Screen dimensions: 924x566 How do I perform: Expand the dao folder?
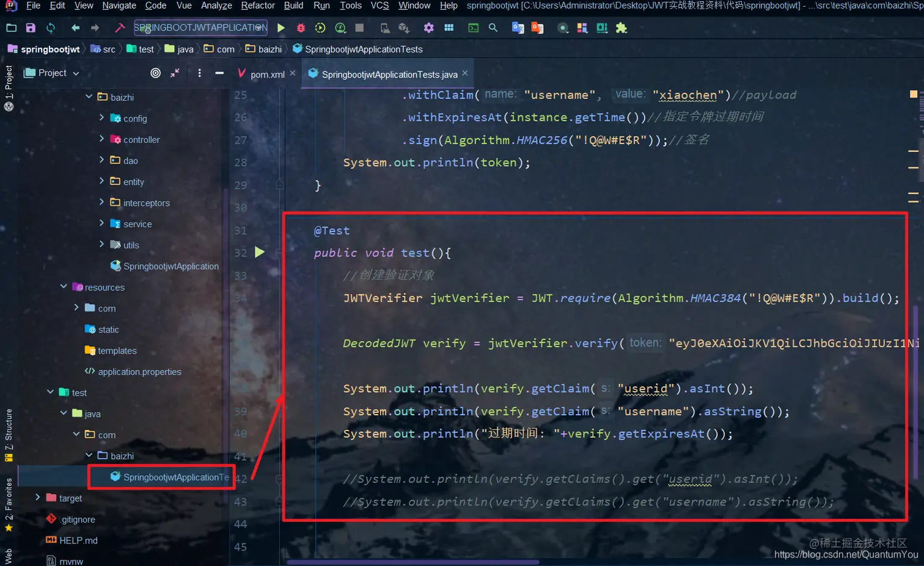coord(101,160)
